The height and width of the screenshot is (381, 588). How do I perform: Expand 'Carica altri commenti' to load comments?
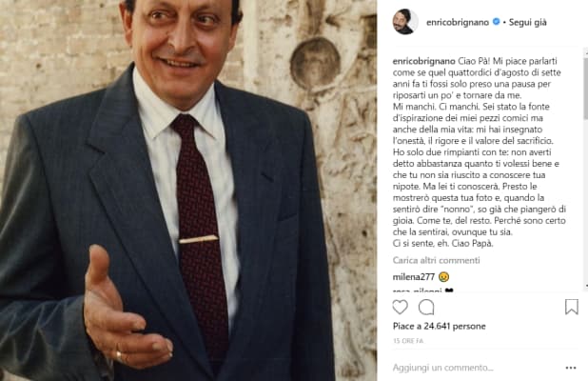[x=437, y=260]
